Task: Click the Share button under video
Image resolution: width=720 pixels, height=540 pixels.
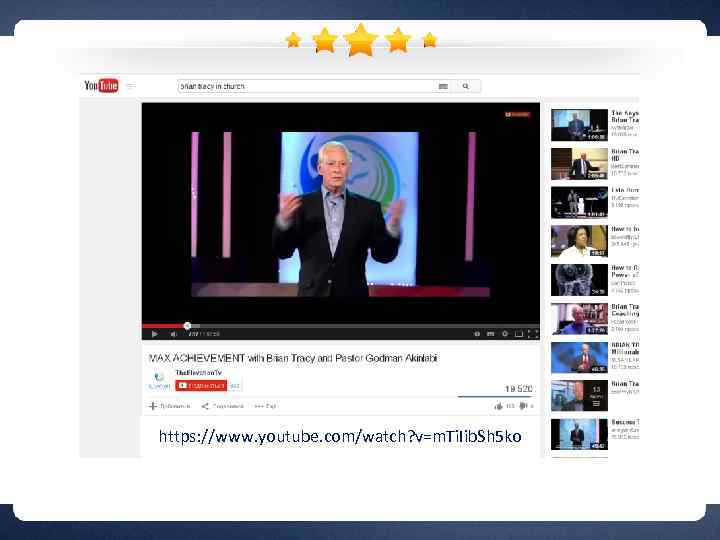Action: [x=222, y=406]
